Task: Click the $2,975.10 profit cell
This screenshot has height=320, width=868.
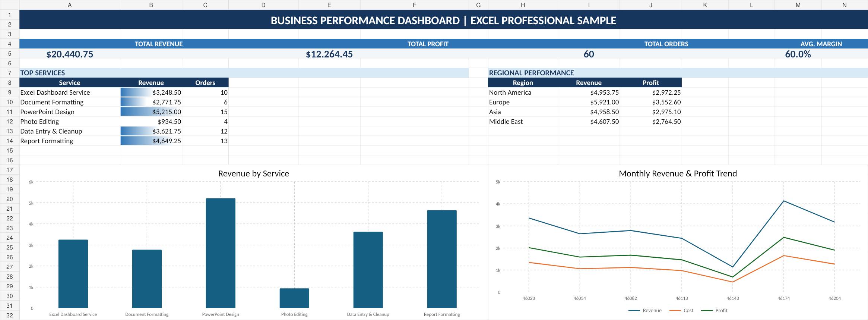Action: pyautogui.click(x=650, y=112)
